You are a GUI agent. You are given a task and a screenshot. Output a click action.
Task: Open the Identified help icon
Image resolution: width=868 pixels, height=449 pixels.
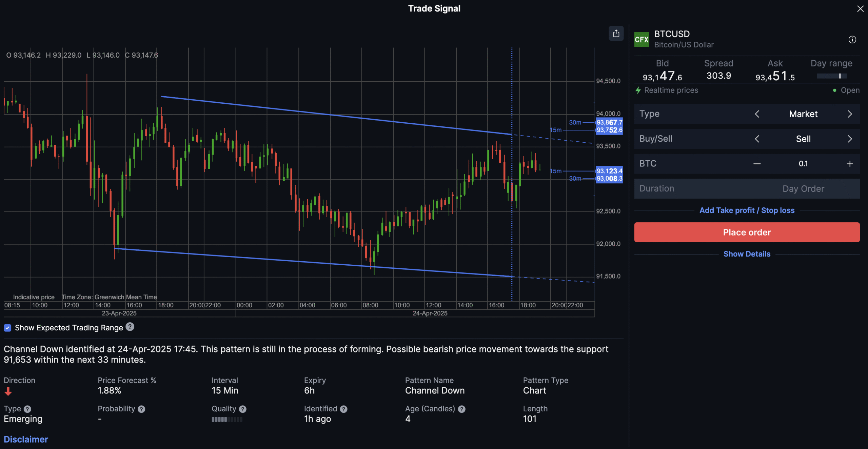pyautogui.click(x=343, y=409)
